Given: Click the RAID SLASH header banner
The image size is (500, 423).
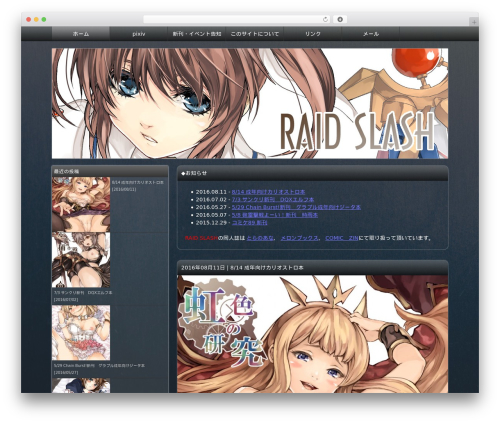Looking at the screenshot, I should (x=250, y=103).
